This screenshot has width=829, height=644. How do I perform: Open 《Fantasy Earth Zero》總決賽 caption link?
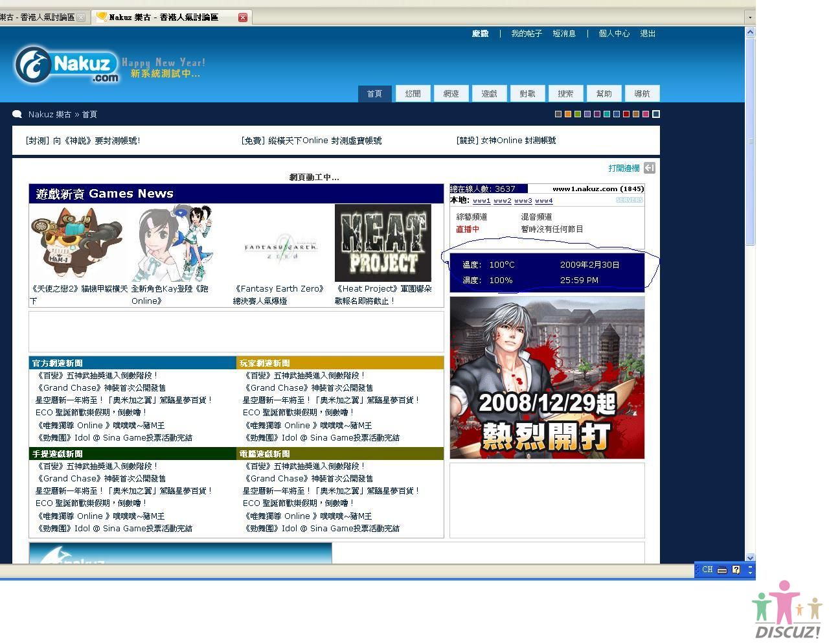[278, 295]
